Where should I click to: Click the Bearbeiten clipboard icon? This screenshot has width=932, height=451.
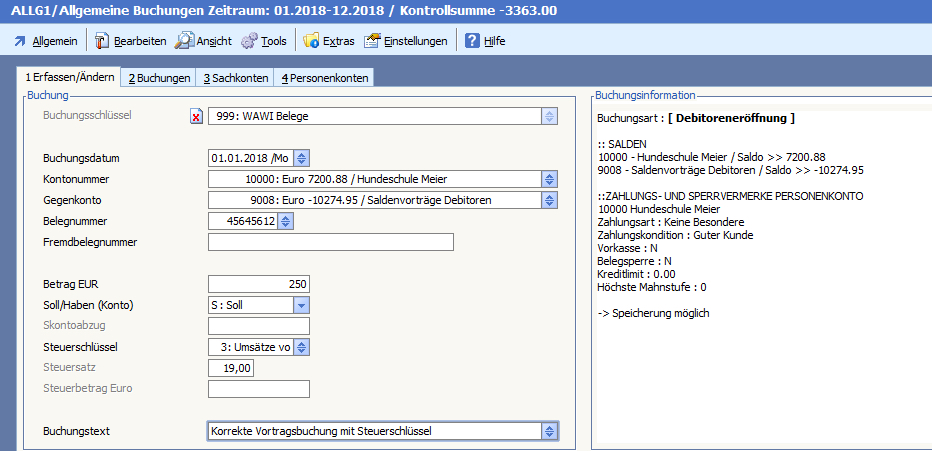[102, 41]
